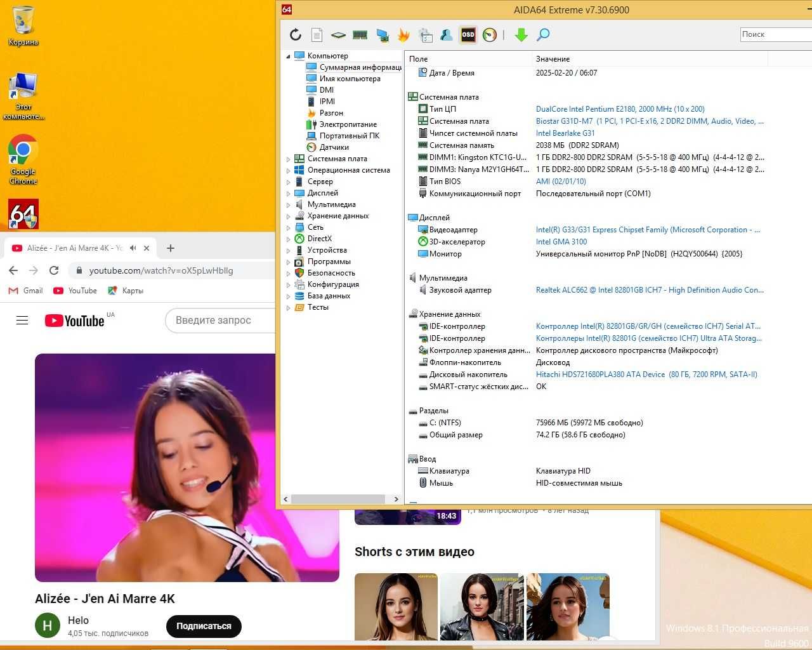Toggle the OSD panel icon
812x650 pixels.
point(468,35)
